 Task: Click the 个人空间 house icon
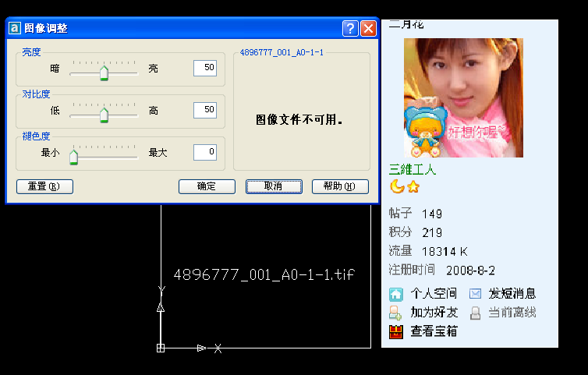point(396,295)
